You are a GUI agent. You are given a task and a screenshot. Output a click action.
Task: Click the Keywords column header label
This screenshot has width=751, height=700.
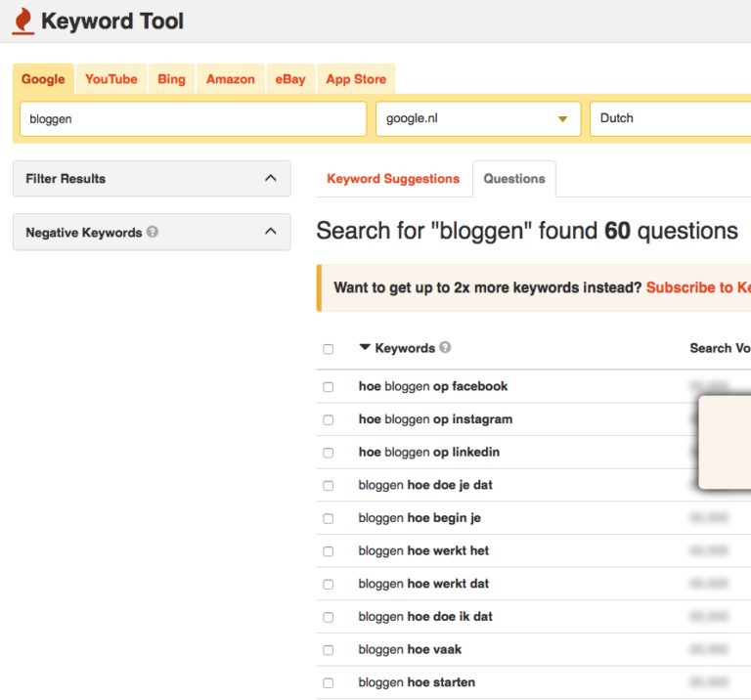[405, 348]
